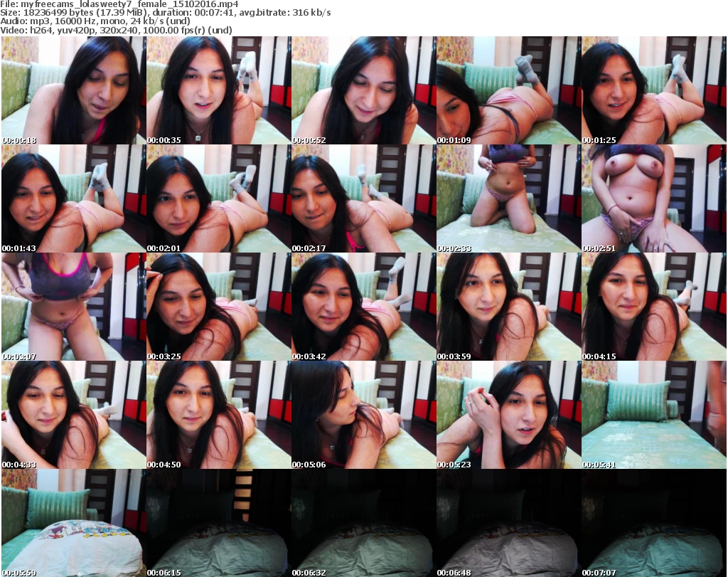Select the 00:02:01 thumbnail
This screenshot has width=728, height=577.
pyautogui.click(x=218, y=198)
